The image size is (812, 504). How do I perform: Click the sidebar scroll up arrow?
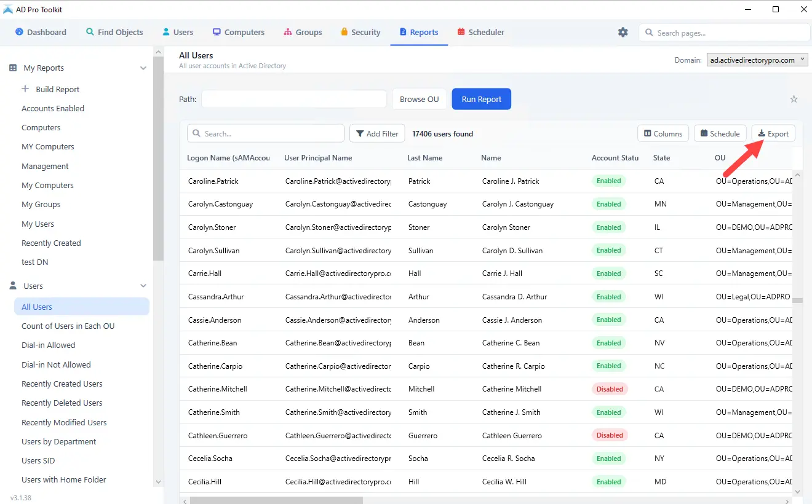(158, 52)
